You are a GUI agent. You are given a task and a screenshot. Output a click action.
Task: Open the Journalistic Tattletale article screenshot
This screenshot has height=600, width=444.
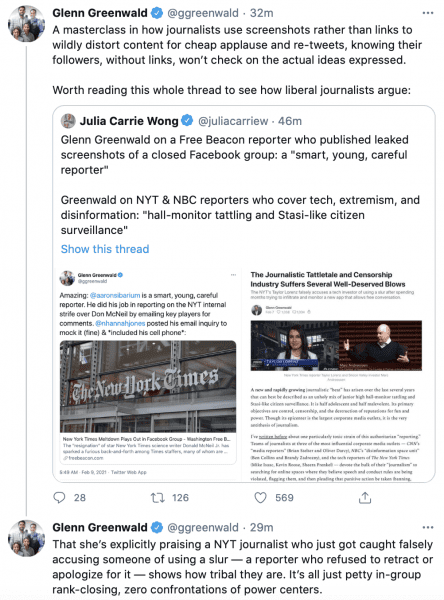(x=336, y=375)
